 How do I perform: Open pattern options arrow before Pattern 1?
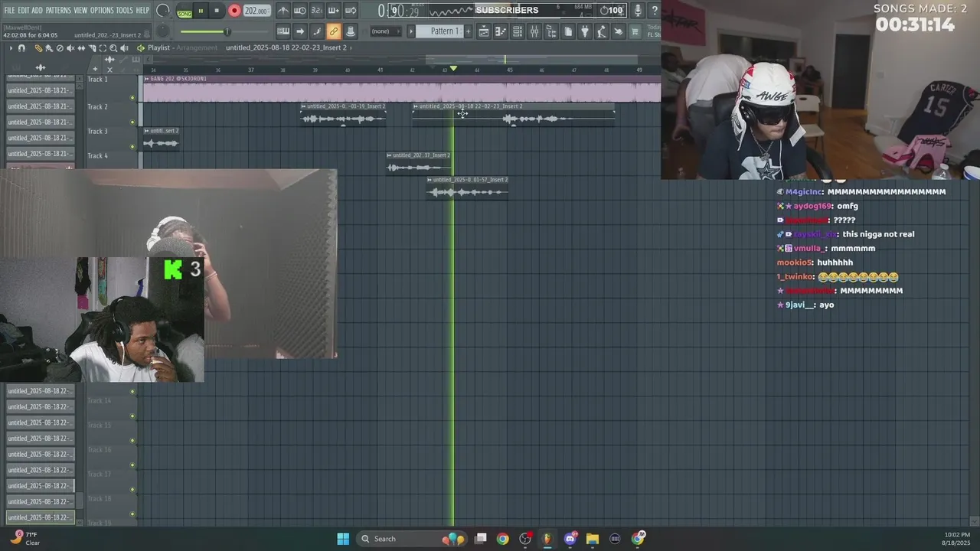click(x=410, y=31)
